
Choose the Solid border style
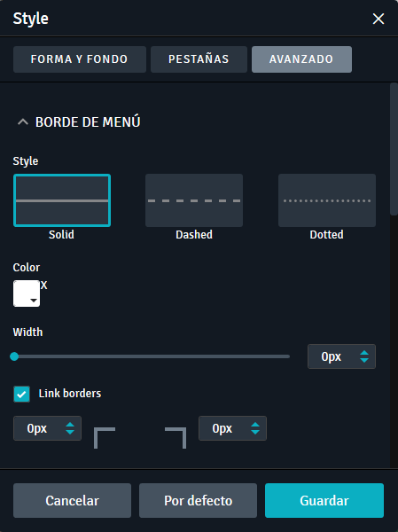click(62, 200)
